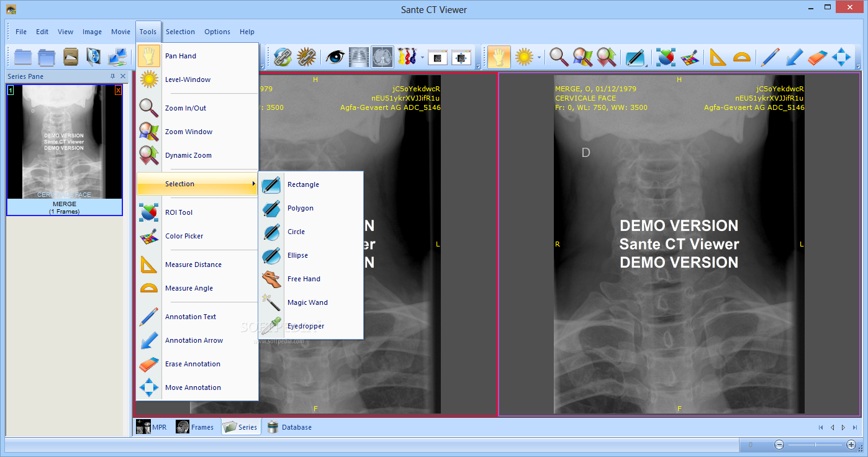Select the ROI Tool toolbar icon
The height and width of the screenshot is (457, 868).
click(666, 57)
